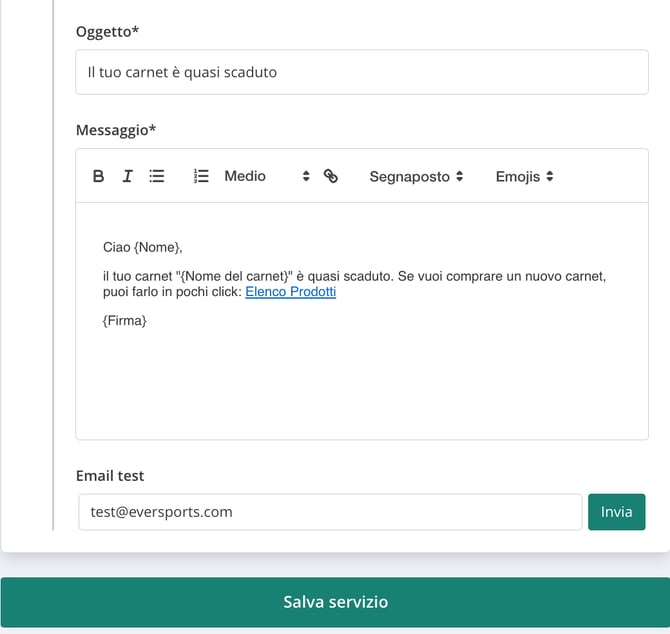The width and height of the screenshot is (670, 634).
Task: Expand the Segnaposto placeholder dropdown
Action: point(416,176)
